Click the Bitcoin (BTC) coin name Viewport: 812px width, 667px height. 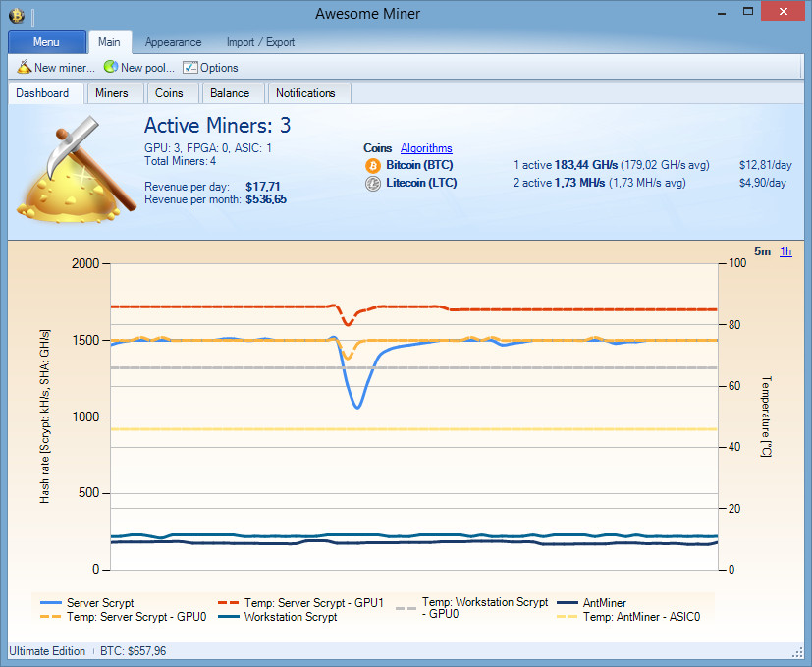point(419,165)
